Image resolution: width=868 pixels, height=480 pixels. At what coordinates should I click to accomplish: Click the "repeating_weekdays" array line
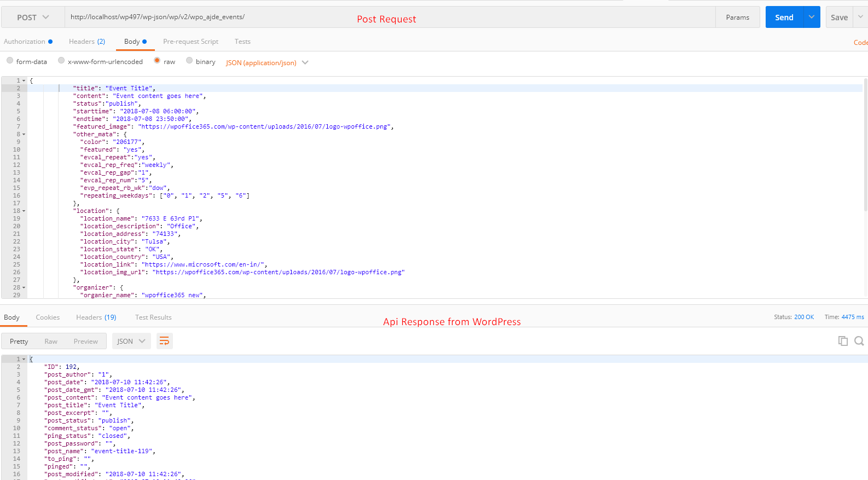[165, 195]
